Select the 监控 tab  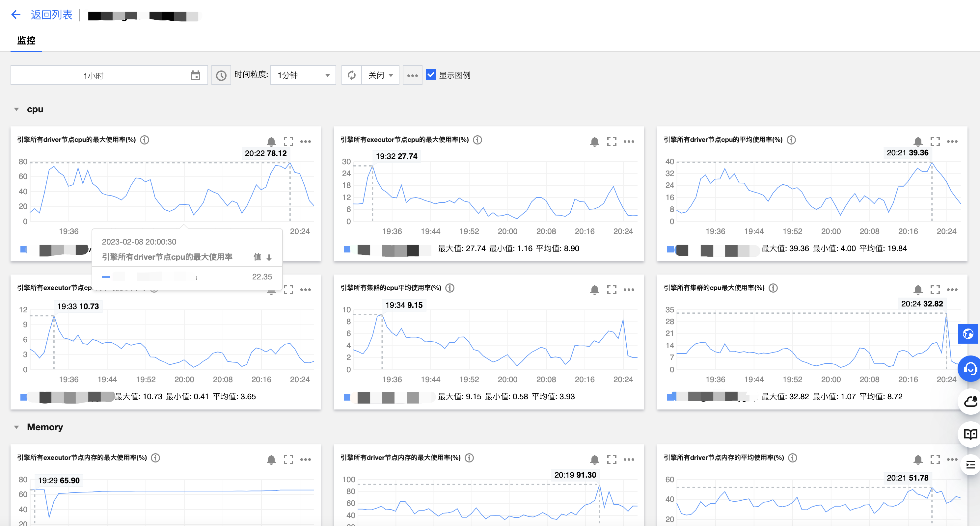(x=26, y=41)
